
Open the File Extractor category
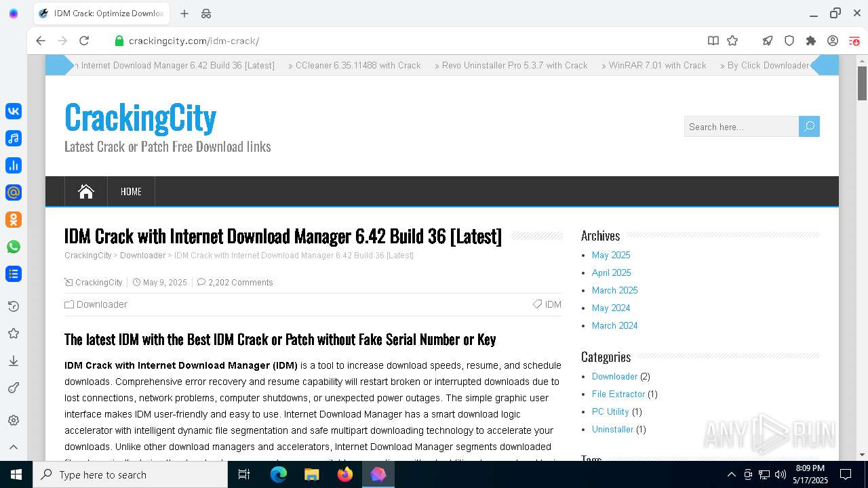618,394
